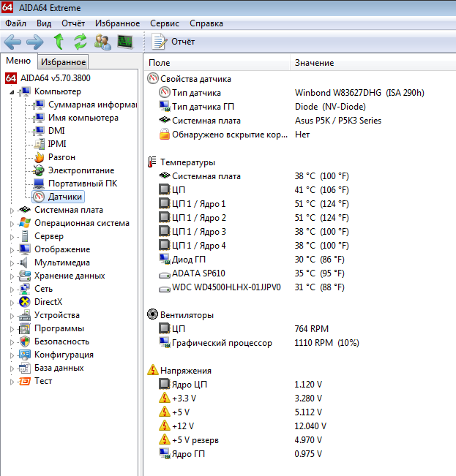Select Устройства in the tree
This screenshot has width=456, height=476.
click(x=57, y=315)
